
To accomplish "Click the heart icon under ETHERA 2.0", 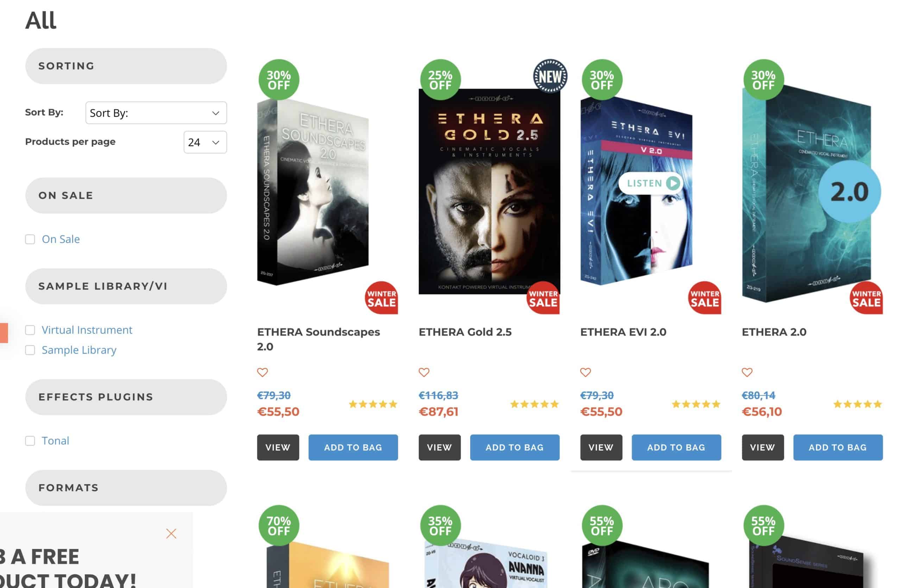I will click(747, 372).
